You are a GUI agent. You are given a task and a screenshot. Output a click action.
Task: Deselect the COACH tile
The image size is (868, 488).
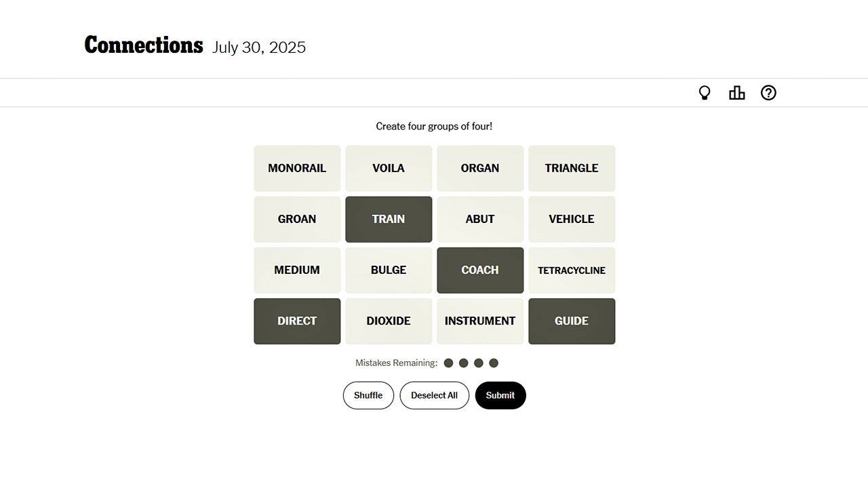(480, 270)
